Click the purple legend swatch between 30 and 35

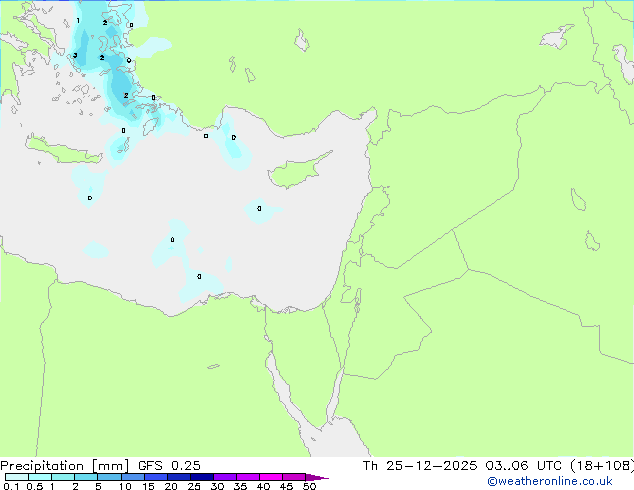(224, 477)
